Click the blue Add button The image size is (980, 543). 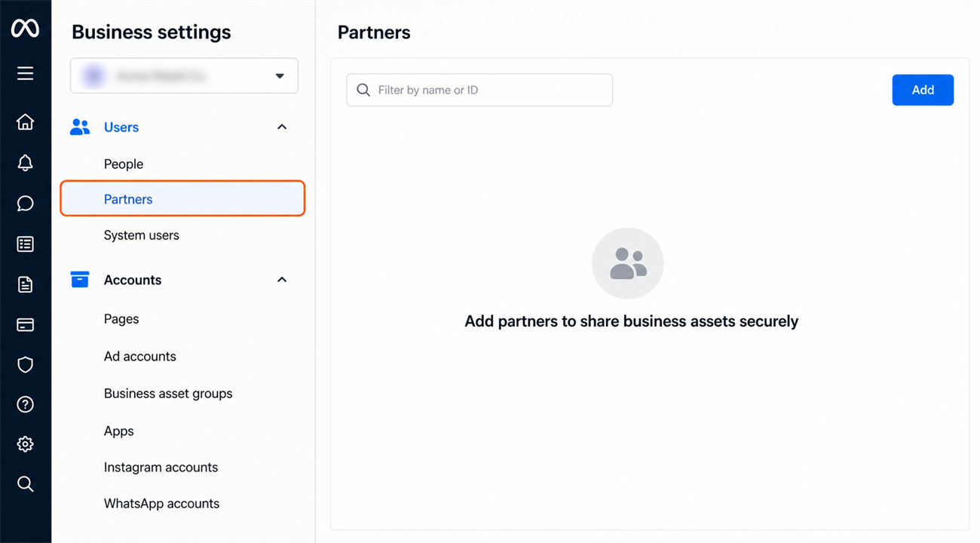tap(923, 90)
